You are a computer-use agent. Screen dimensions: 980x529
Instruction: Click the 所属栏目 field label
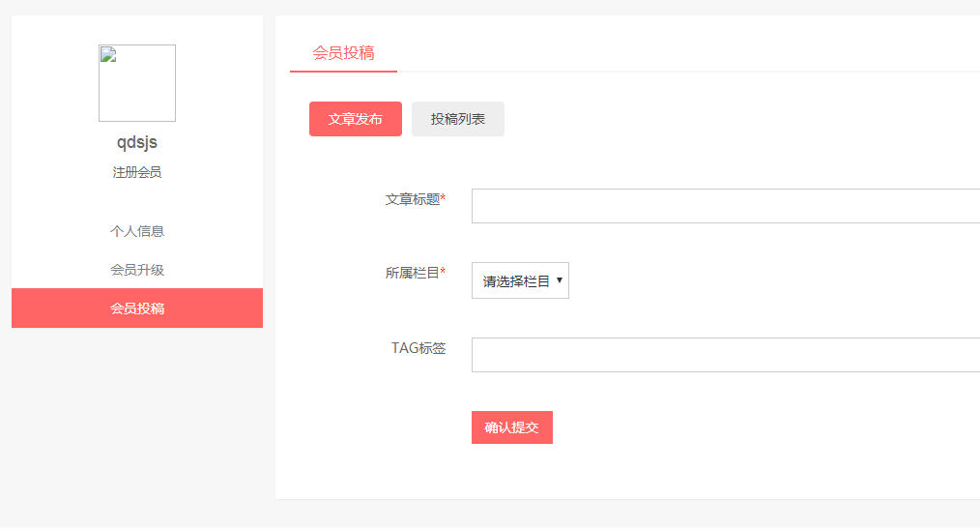point(413,273)
